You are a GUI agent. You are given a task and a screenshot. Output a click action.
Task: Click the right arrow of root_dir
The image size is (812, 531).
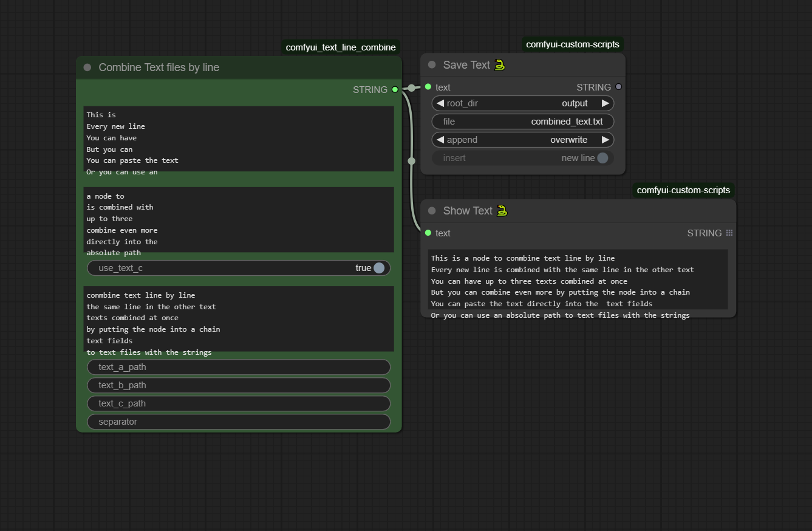pos(605,103)
